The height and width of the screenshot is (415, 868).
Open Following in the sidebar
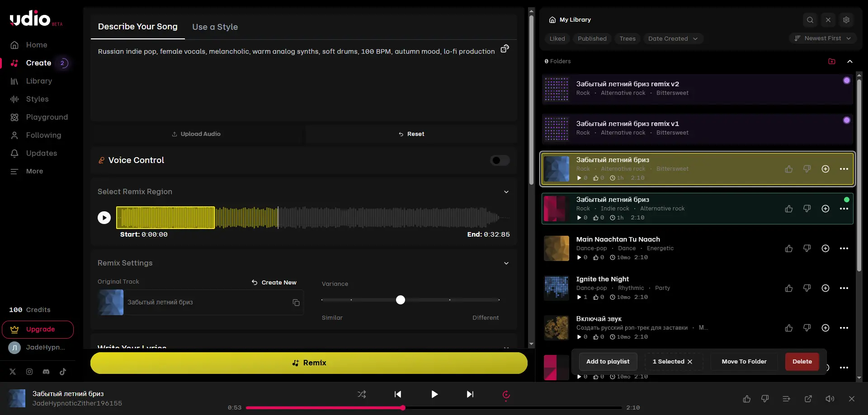coord(36,135)
